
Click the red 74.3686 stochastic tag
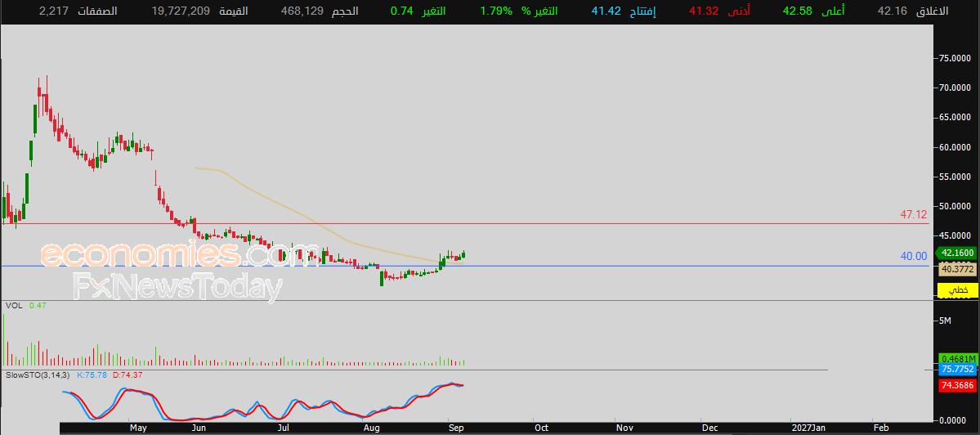(x=957, y=386)
